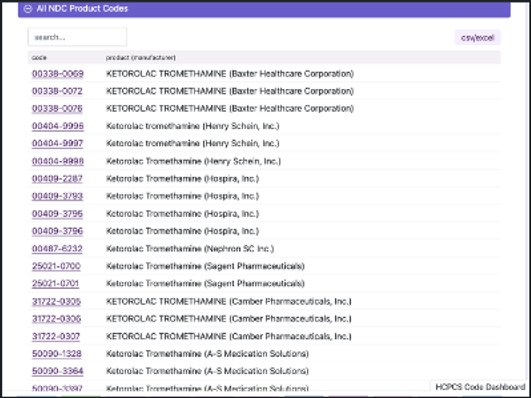The image size is (531, 398).
Task: Click Baxter Healthcare product text in 00338-0076 row
Action: (x=230, y=108)
